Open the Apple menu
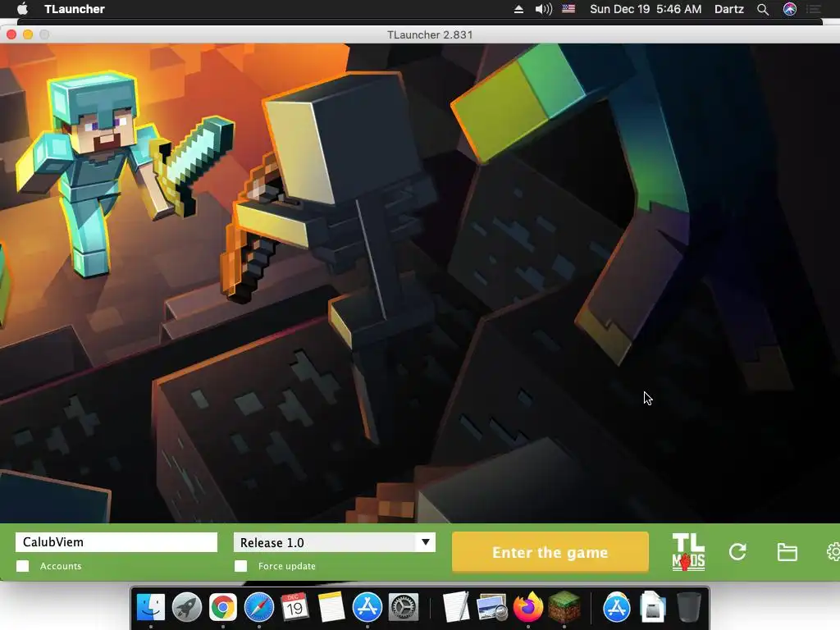Screen dimensions: 840x630 (x=22, y=9)
